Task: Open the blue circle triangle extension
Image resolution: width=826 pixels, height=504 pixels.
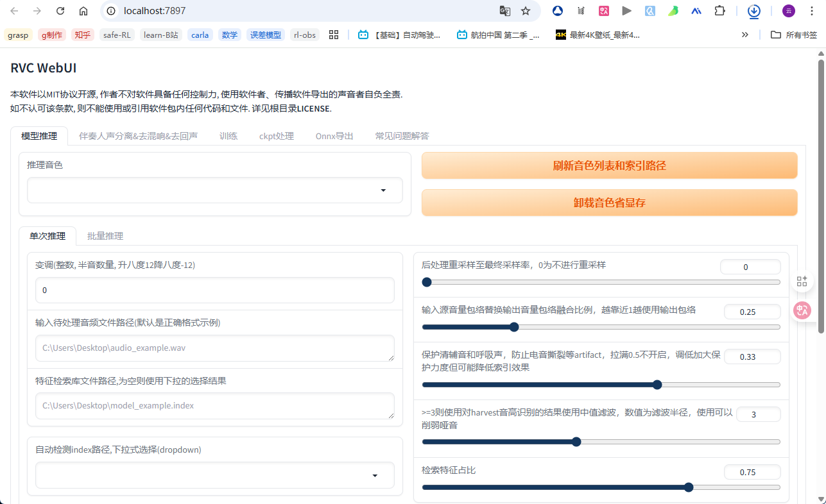Action: 558,11
